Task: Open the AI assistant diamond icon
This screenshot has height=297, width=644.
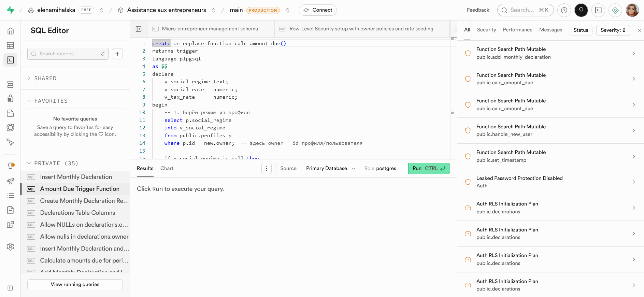Action: pyautogui.click(x=615, y=10)
